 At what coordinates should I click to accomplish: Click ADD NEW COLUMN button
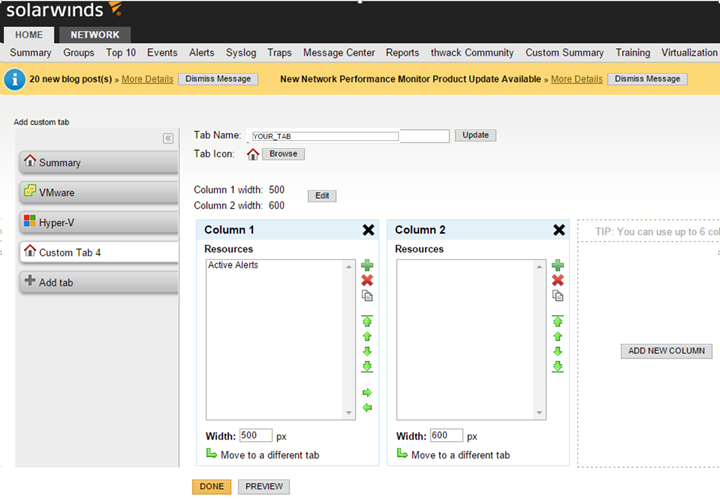(x=666, y=351)
